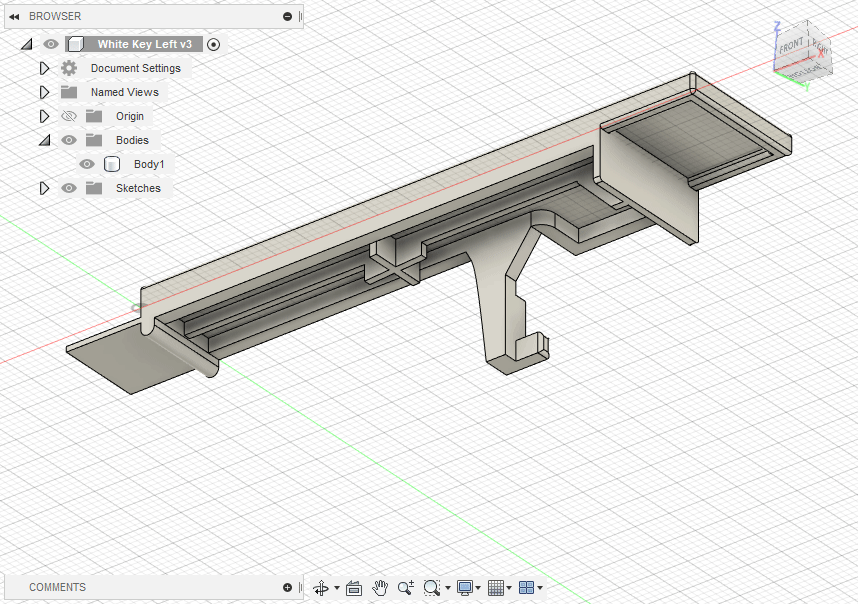The width and height of the screenshot is (858, 604).
Task: Select Body1 in the browser tree
Action: [149, 164]
